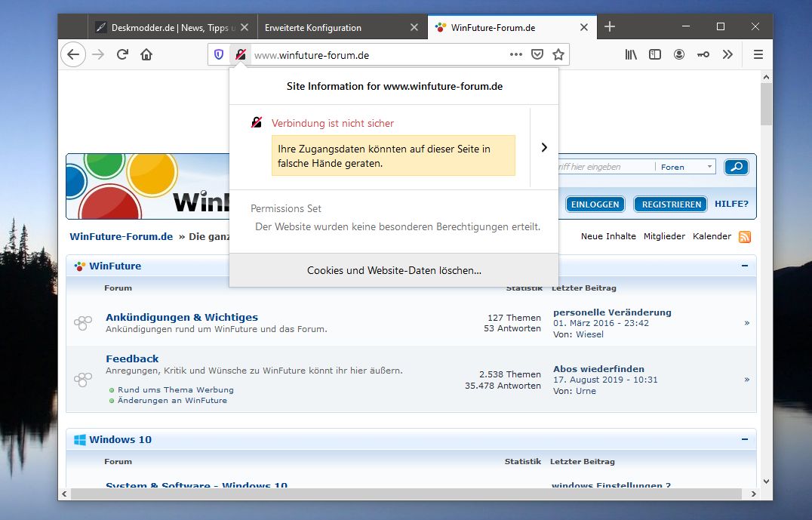Click the forum search magnifier button
Image resolution: width=812 pixels, height=520 pixels.
tap(737, 167)
